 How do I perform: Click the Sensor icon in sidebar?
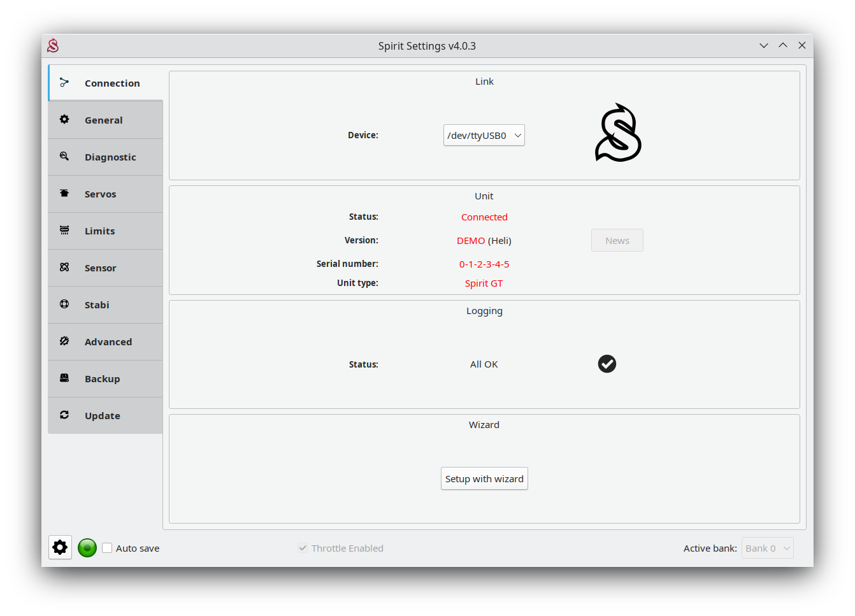pos(64,268)
